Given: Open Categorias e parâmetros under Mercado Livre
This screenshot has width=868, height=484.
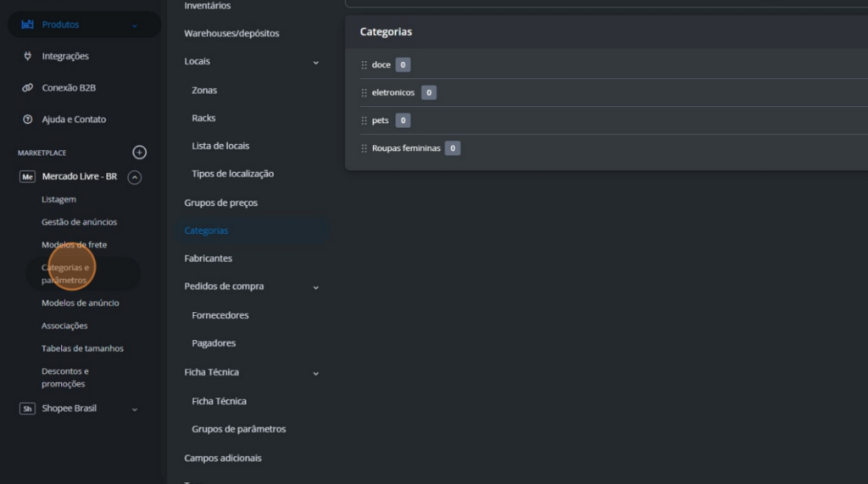Looking at the screenshot, I should coord(65,273).
